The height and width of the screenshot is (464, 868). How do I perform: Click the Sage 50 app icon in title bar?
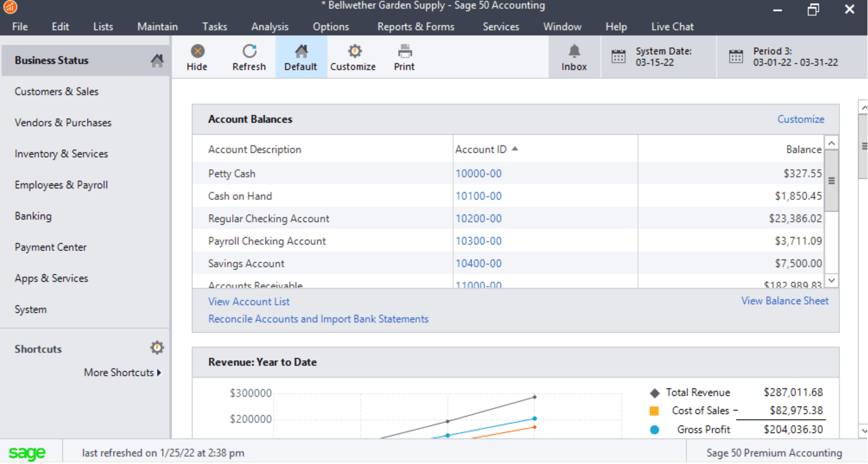10,7
